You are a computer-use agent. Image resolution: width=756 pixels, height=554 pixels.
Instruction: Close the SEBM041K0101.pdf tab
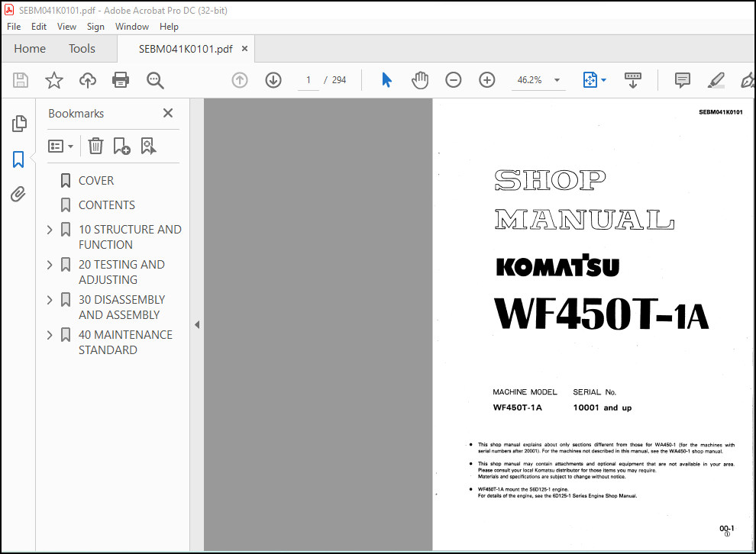pos(245,49)
